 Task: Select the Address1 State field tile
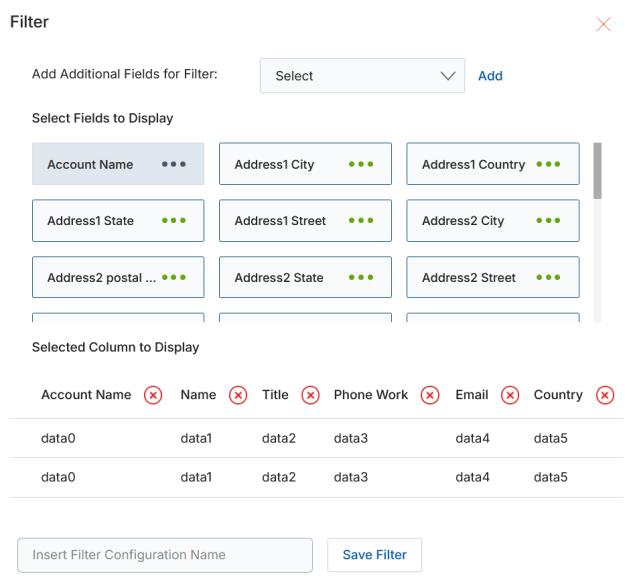(x=118, y=220)
